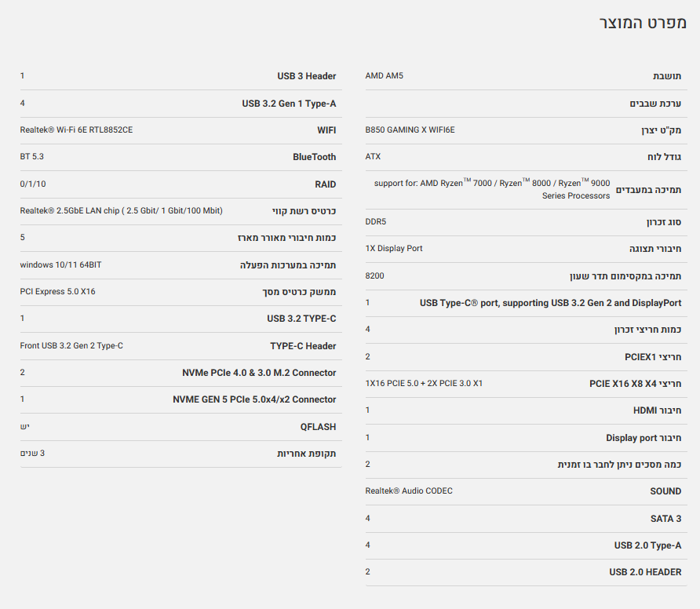Click the 1X Display Port value
Screen dimensions: 700x609
tap(394, 249)
